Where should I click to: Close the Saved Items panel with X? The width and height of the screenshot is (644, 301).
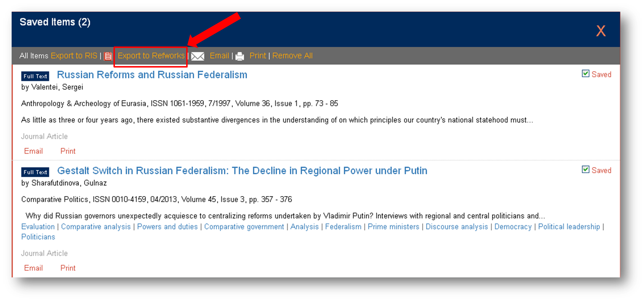(x=601, y=31)
